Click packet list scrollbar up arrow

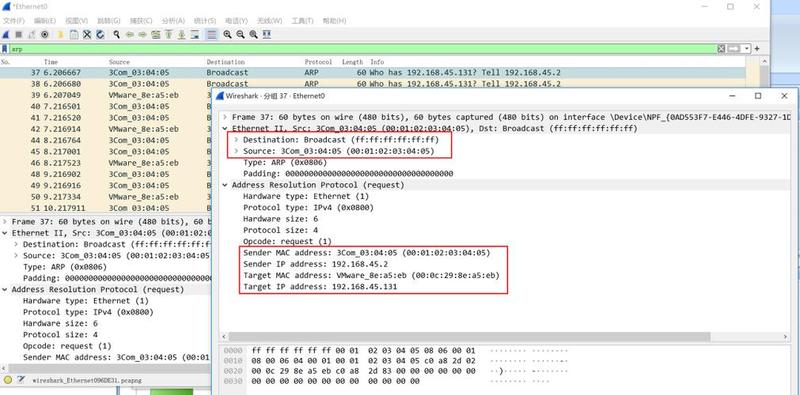click(x=764, y=62)
